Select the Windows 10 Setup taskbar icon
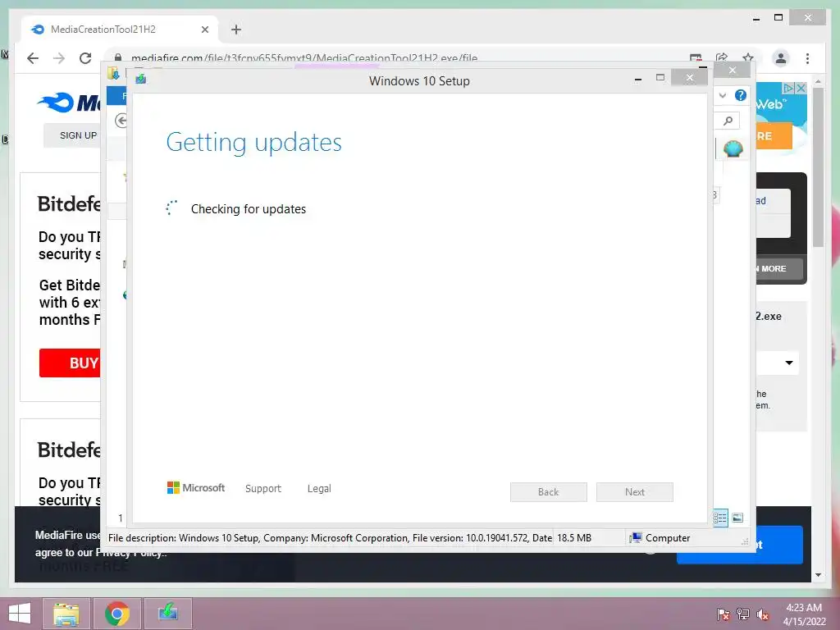This screenshot has height=630, width=840. click(168, 614)
